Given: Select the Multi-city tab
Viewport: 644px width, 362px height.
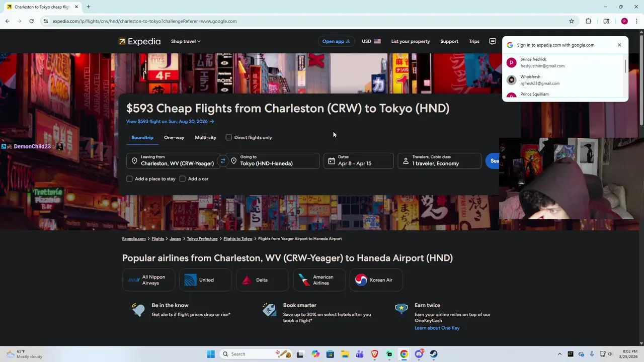Looking at the screenshot, I should (205, 137).
